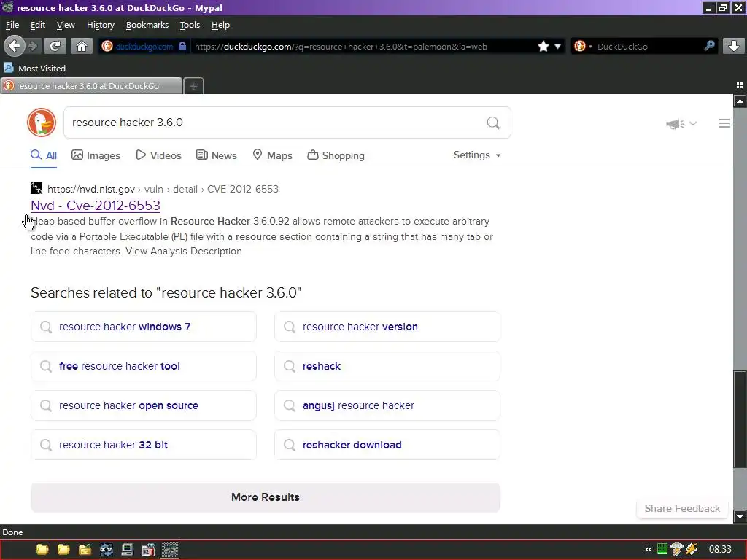Click the red tool taskbar icon
Screen dimensions: 747x560
tap(149, 550)
